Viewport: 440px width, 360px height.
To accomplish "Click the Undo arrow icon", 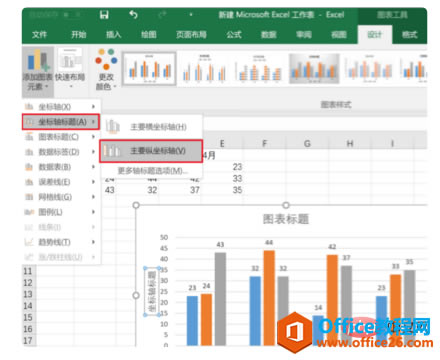I will 133,15.
